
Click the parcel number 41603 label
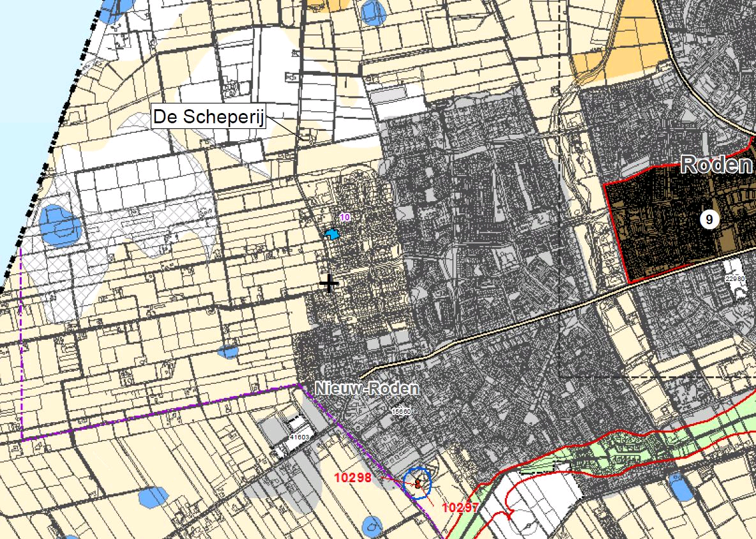coord(299,437)
